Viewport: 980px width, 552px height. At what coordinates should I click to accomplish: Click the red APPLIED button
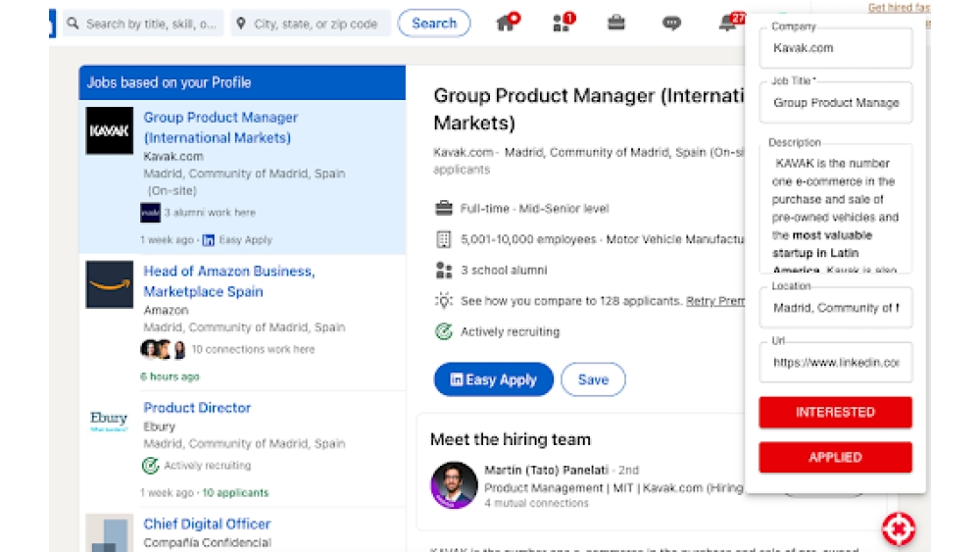[x=836, y=457]
